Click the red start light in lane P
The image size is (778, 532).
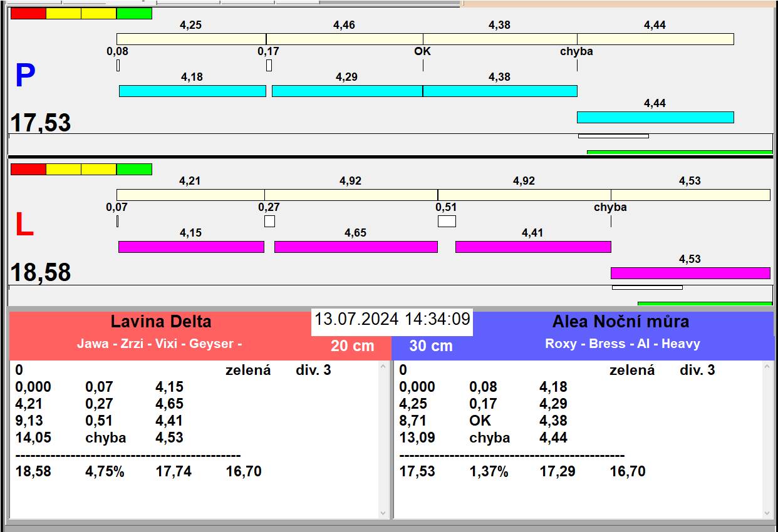coord(28,13)
